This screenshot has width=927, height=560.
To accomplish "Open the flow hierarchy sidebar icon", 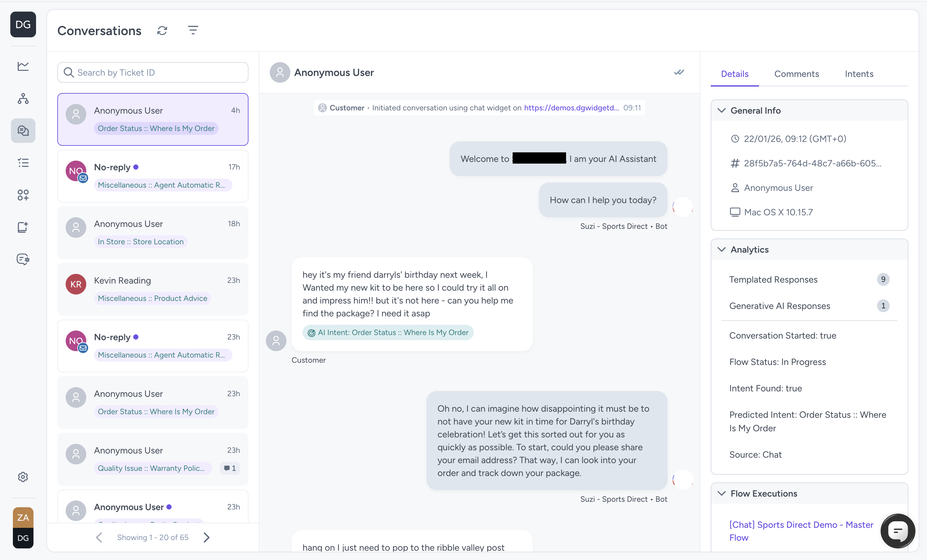I will pyautogui.click(x=23, y=98).
